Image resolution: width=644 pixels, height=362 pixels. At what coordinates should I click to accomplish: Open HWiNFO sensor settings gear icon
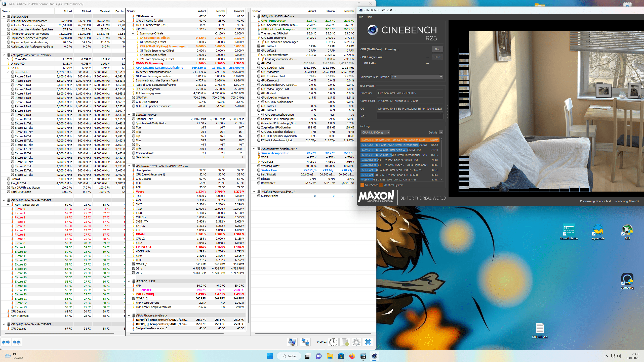point(356,342)
